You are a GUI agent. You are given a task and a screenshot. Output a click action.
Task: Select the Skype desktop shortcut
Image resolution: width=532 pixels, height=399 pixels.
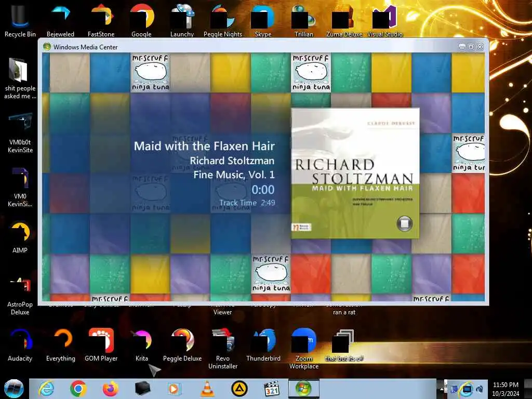[x=263, y=20]
